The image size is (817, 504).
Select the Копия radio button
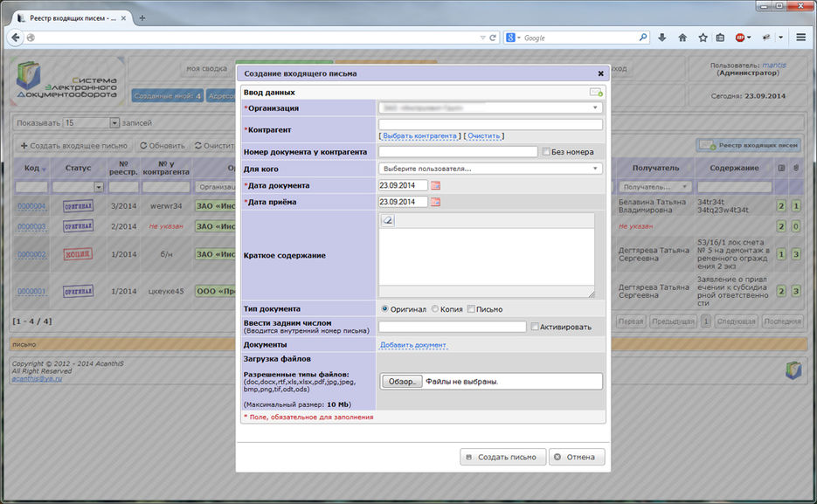pos(434,308)
